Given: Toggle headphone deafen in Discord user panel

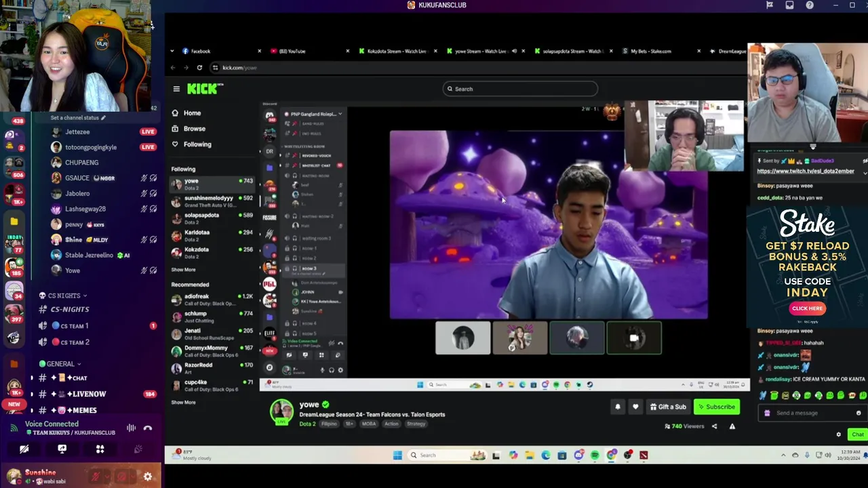Looking at the screenshot, I should tap(121, 476).
